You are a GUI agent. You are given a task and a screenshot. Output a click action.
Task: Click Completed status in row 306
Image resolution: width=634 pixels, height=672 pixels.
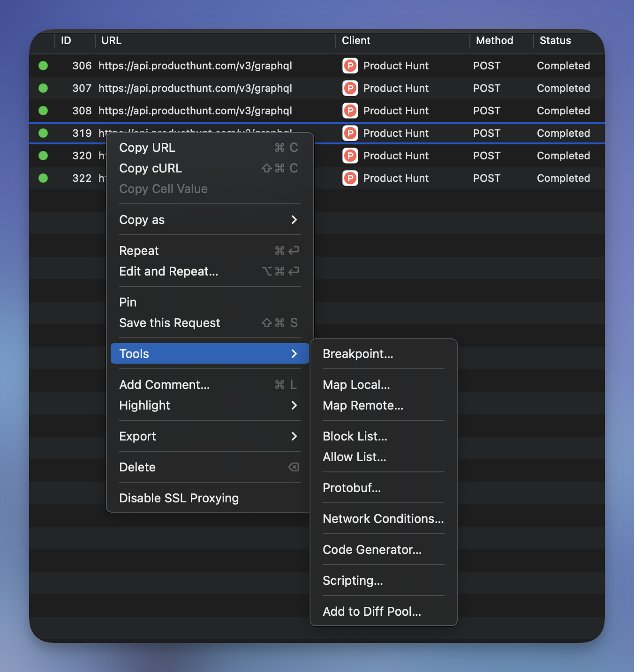click(x=563, y=66)
